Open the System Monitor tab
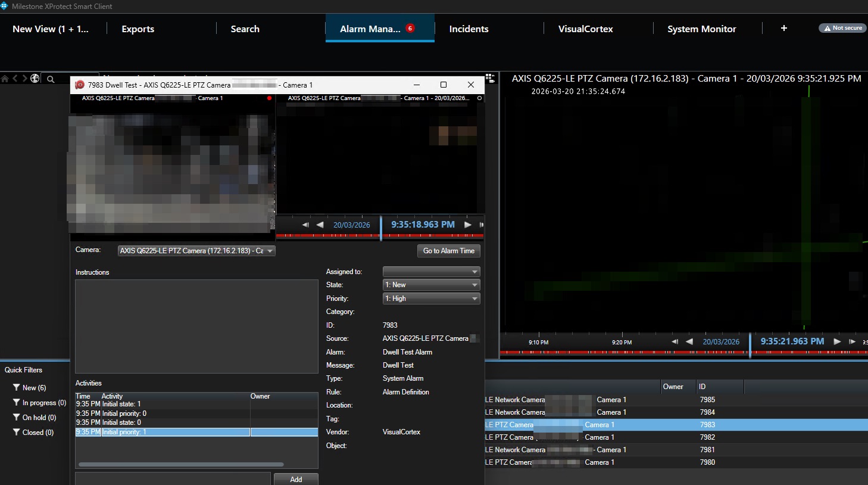868x485 pixels. point(701,29)
